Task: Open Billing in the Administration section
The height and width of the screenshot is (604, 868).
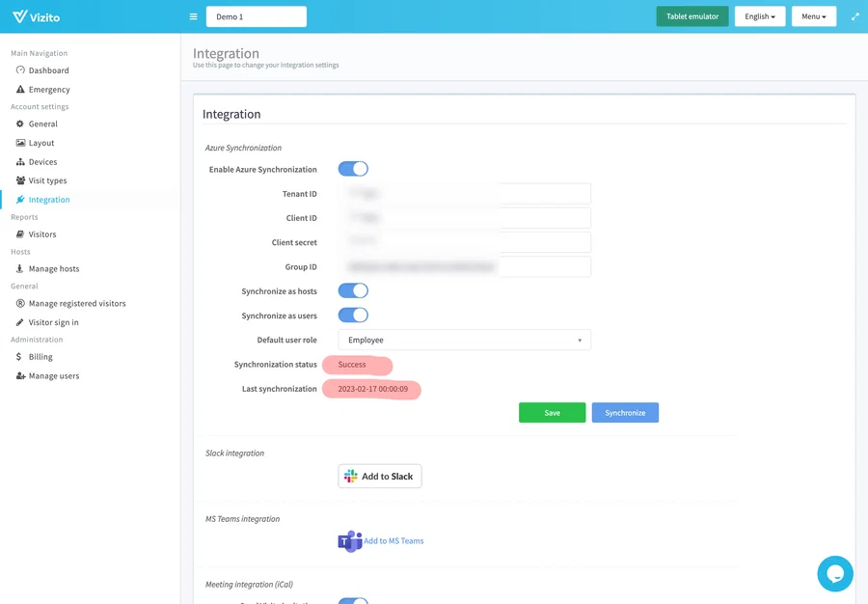Action: pos(40,357)
